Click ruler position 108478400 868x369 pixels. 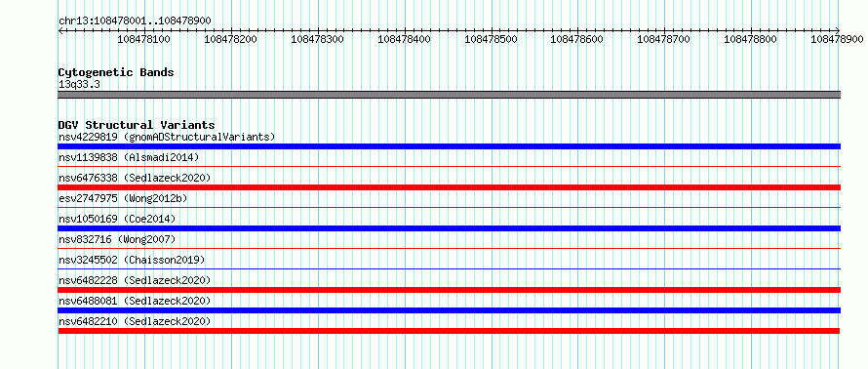click(404, 39)
